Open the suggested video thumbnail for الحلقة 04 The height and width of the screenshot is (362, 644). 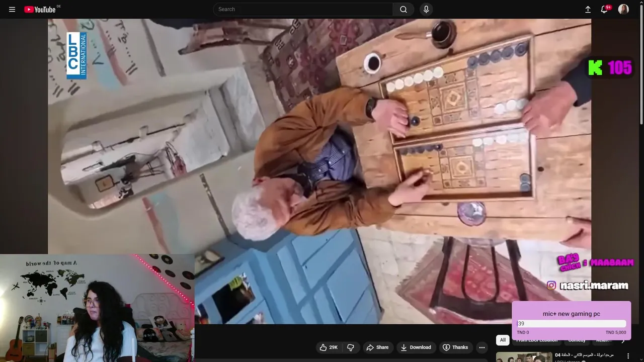(524, 357)
